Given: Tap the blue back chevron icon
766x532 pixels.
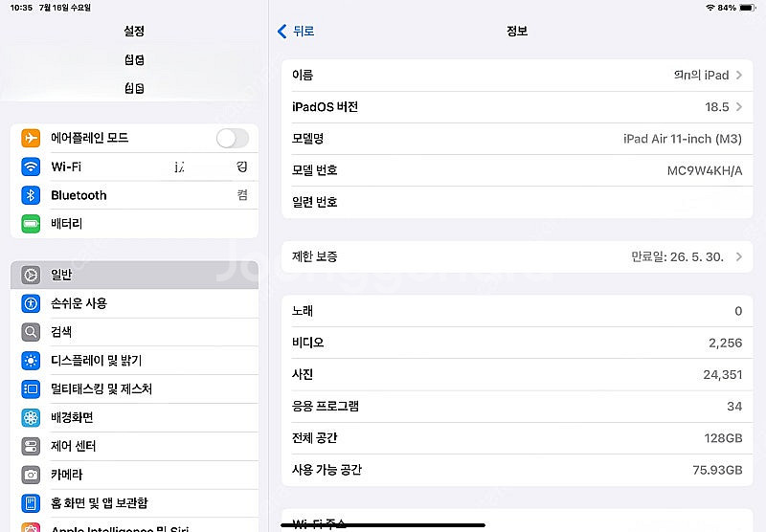Looking at the screenshot, I should coord(282,32).
